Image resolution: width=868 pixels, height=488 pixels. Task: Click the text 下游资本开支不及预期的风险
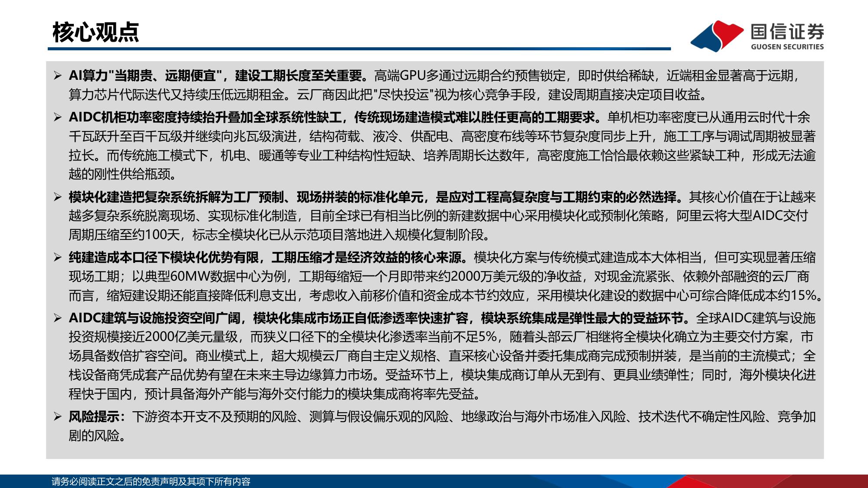214,417
